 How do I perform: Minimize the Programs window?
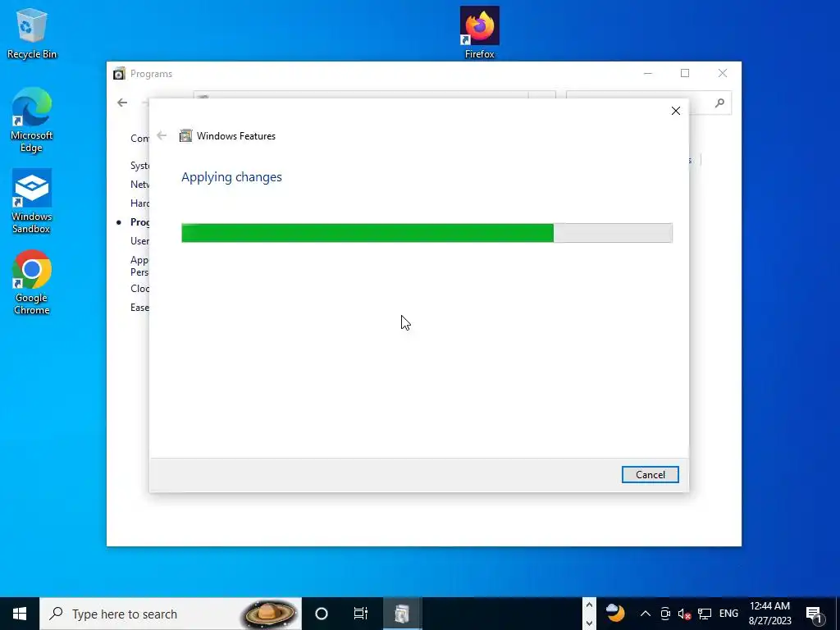[x=648, y=73]
